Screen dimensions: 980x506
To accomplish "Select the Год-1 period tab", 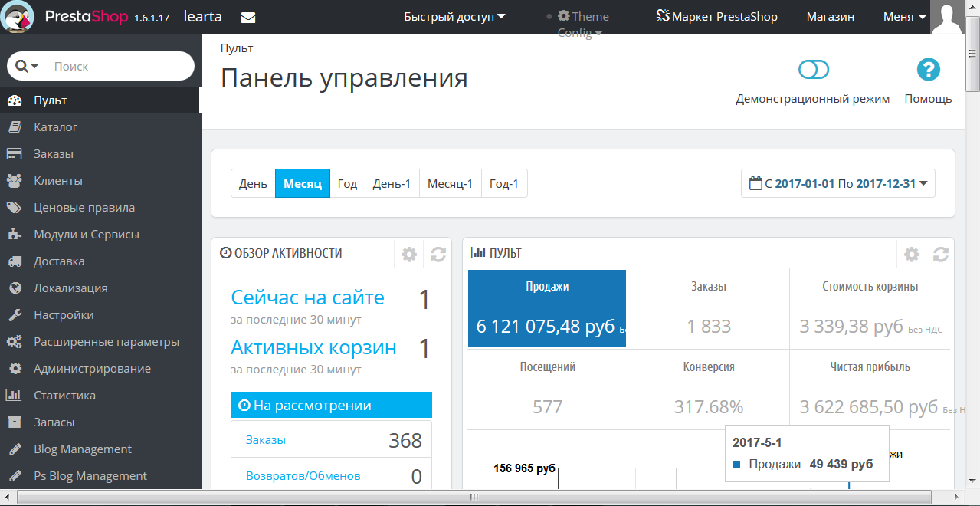I will pyautogui.click(x=504, y=183).
